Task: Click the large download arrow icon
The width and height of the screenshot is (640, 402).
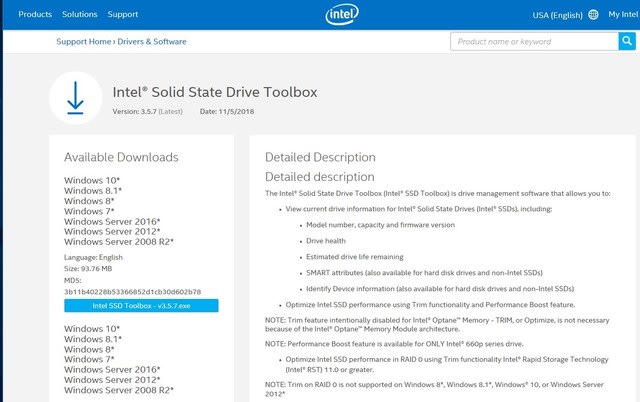Action: [76, 98]
